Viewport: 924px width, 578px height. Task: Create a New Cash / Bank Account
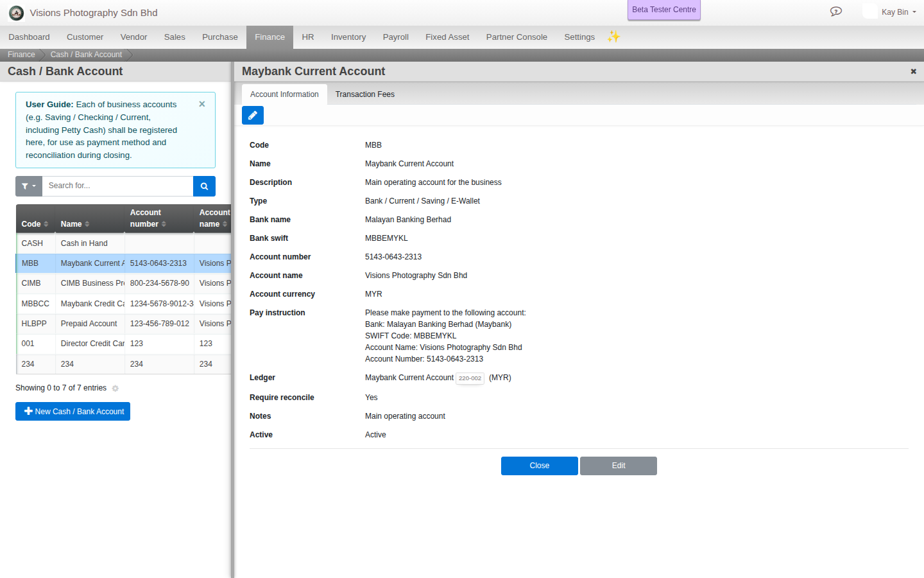coord(73,412)
